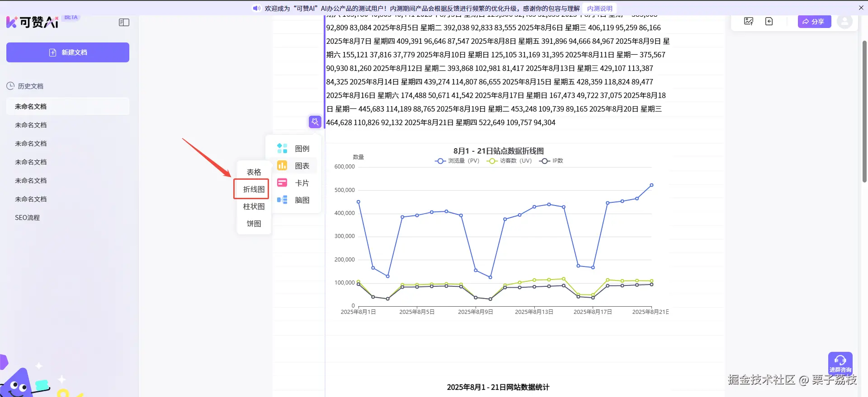The height and width of the screenshot is (397, 868).
Task: Click the pink 卡片 icon
Action: point(282,182)
